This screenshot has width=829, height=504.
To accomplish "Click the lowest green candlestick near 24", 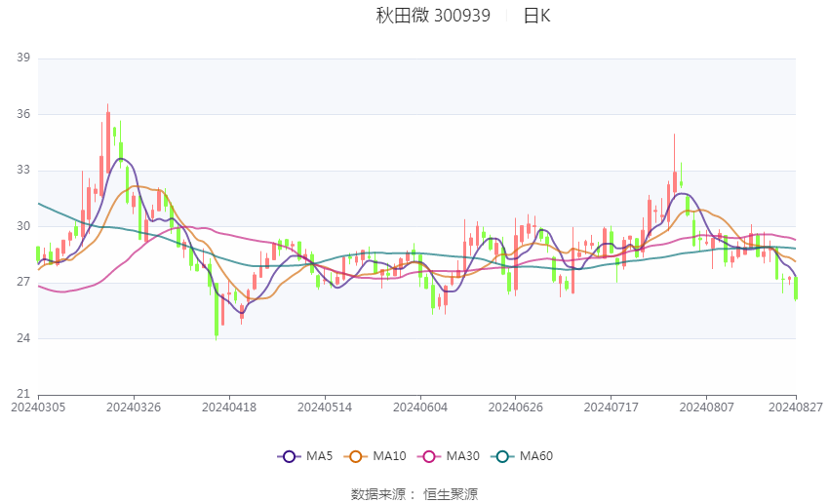I will 217,310.
